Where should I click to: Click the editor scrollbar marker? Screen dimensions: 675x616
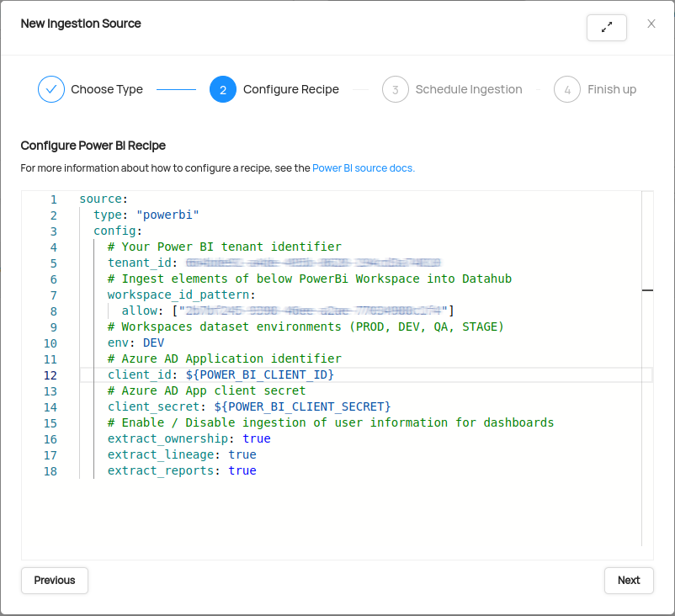[x=647, y=290]
